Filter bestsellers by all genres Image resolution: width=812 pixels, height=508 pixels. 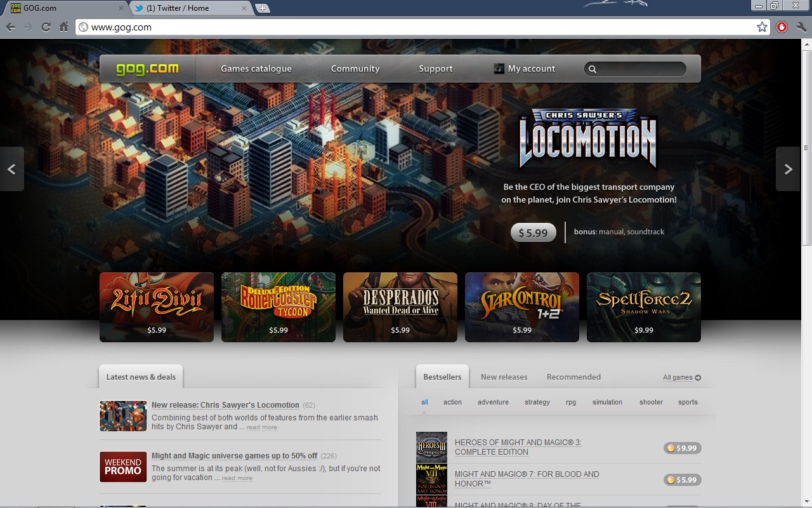tap(425, 402)
